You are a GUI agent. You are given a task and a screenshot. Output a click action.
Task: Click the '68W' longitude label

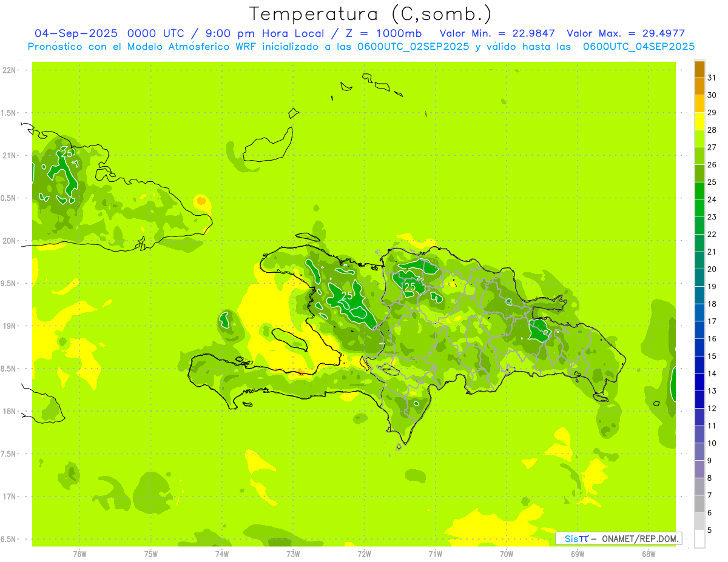tap(649, 554)
